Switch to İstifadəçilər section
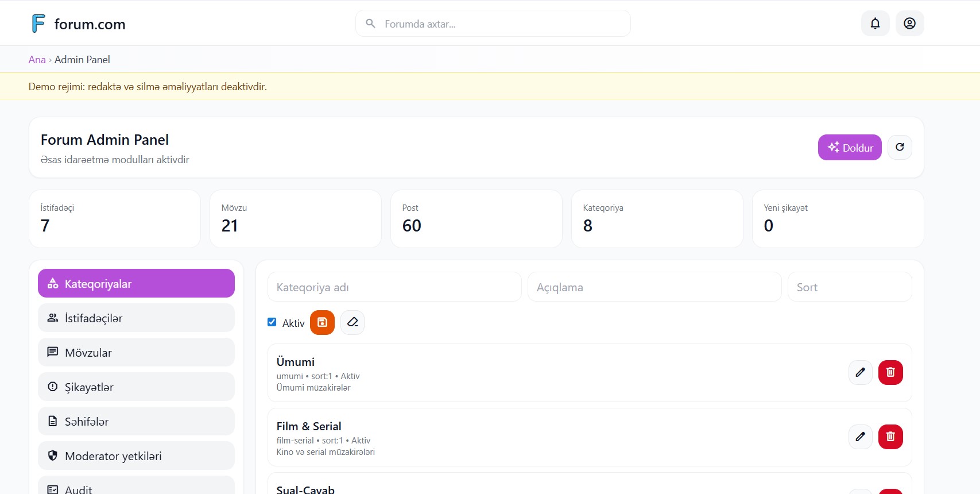The width and height of the screenshot is (980, 494). click(136, 318)
